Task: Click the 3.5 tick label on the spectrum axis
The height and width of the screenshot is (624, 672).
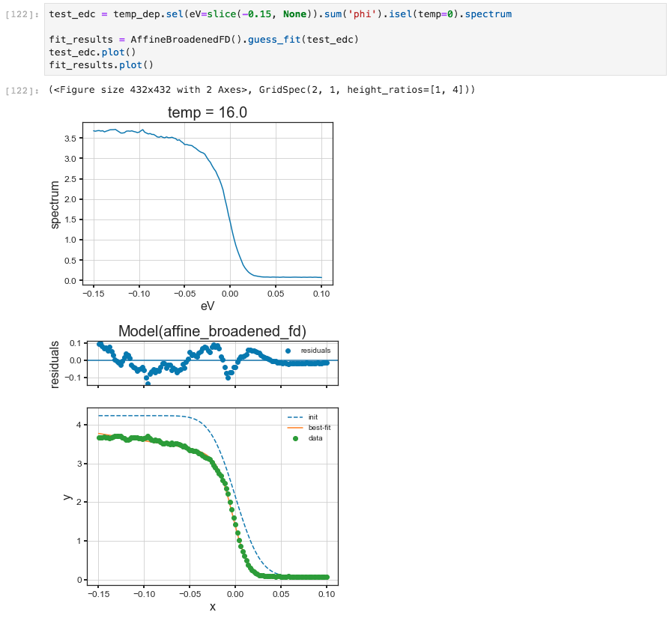Action: point(70,139)
